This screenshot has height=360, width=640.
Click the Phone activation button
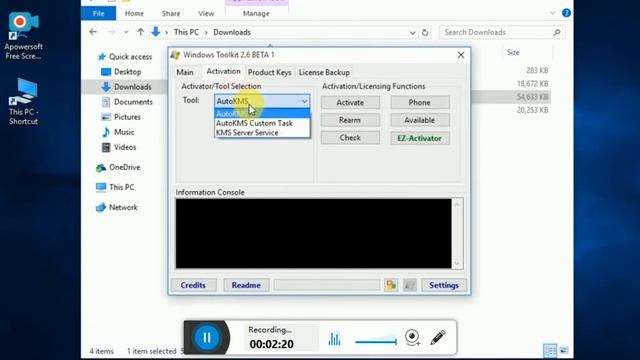coord(420,102)
